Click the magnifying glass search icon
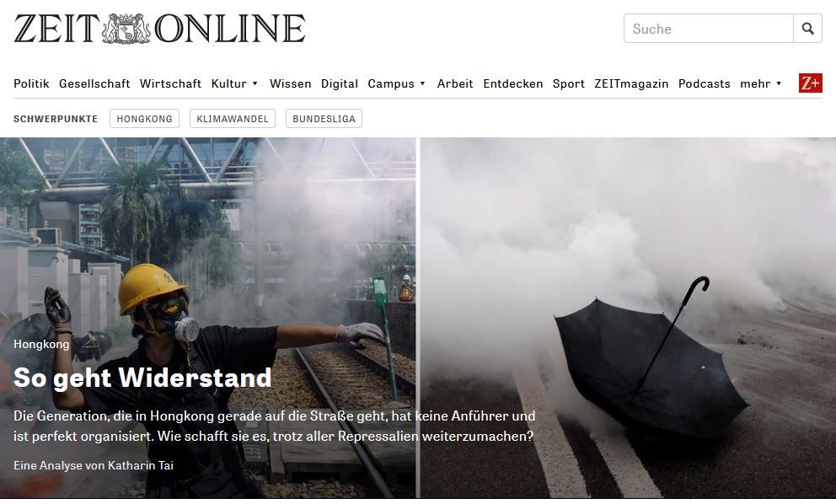 pos(807,29)
